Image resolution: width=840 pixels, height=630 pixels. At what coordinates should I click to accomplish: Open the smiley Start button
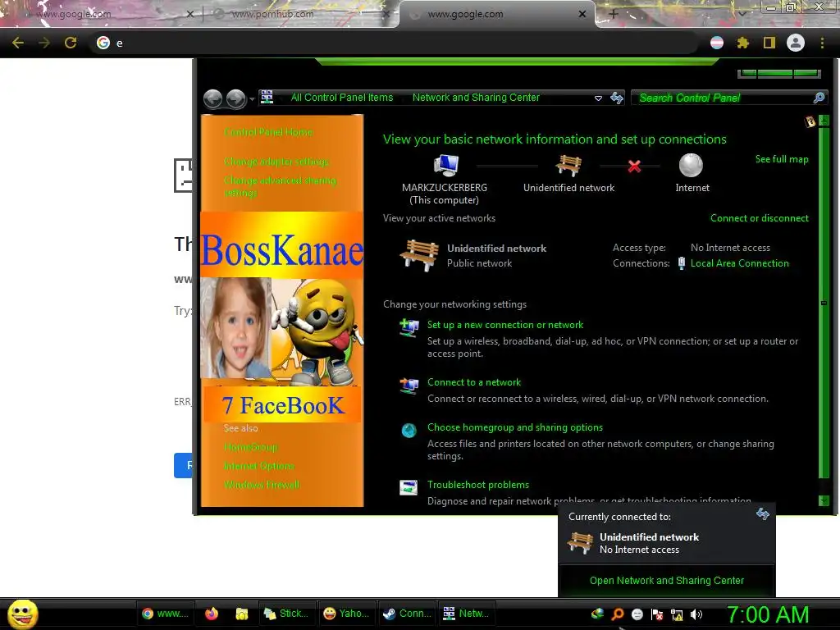coord(22,614)
